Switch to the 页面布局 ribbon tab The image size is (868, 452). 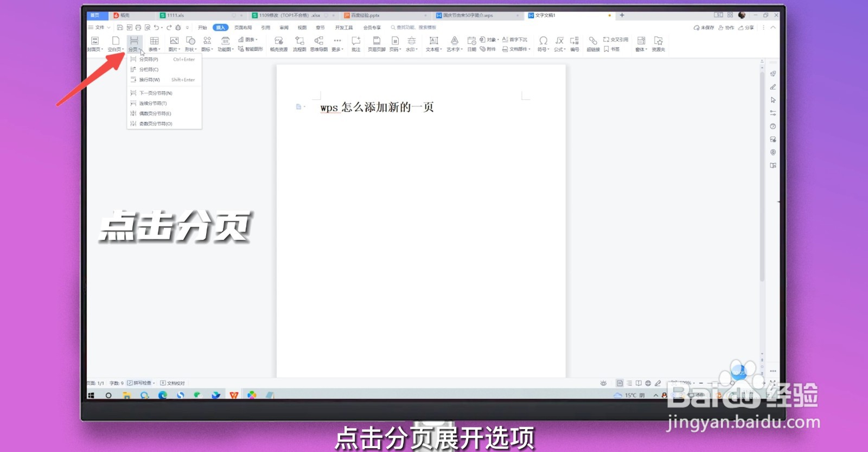(243, 27)
